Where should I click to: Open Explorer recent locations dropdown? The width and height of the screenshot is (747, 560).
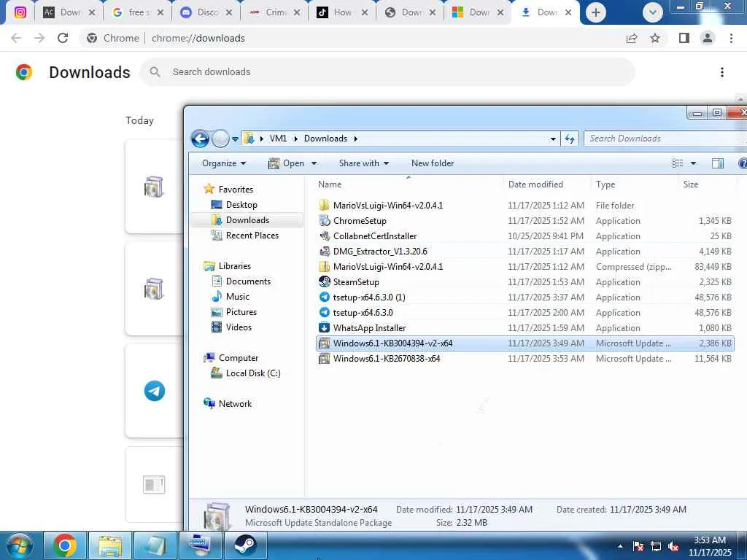235,139
